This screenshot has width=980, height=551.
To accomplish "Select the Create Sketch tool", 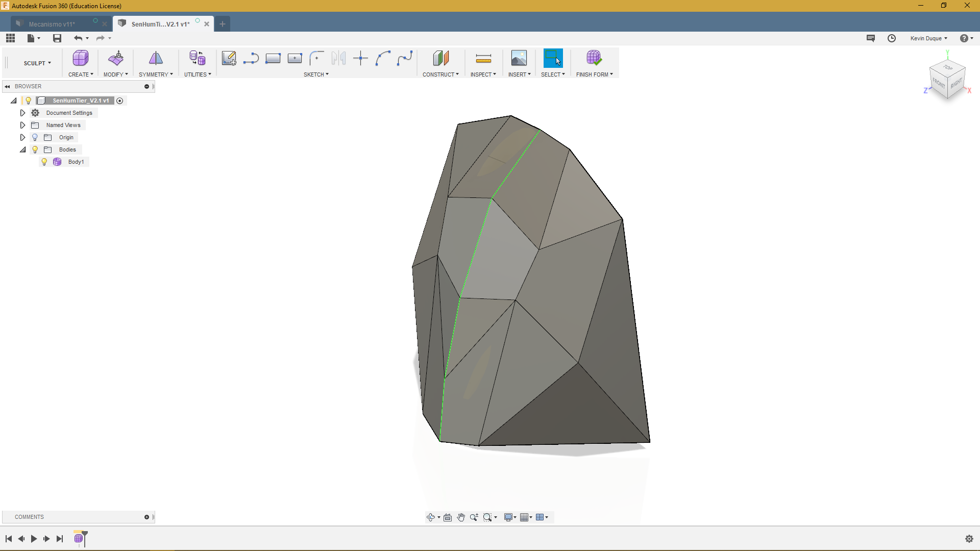I will (229, 58).
